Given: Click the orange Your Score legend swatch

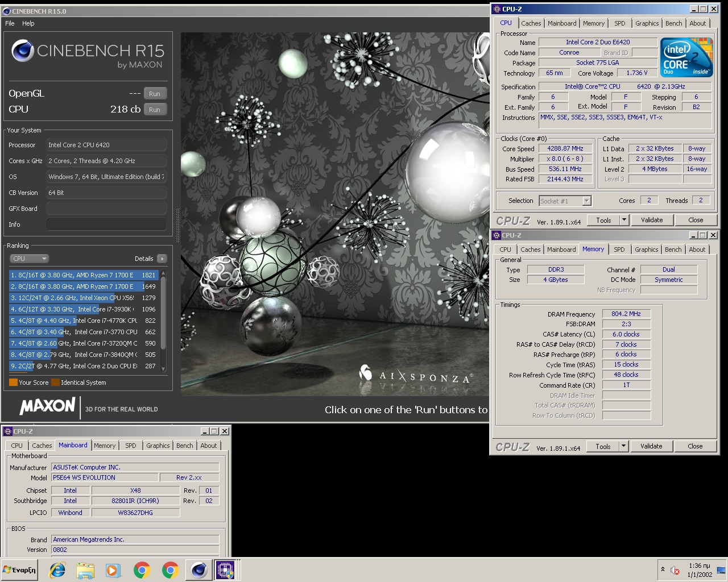Looking at the screenshot, I should (13, 383).
